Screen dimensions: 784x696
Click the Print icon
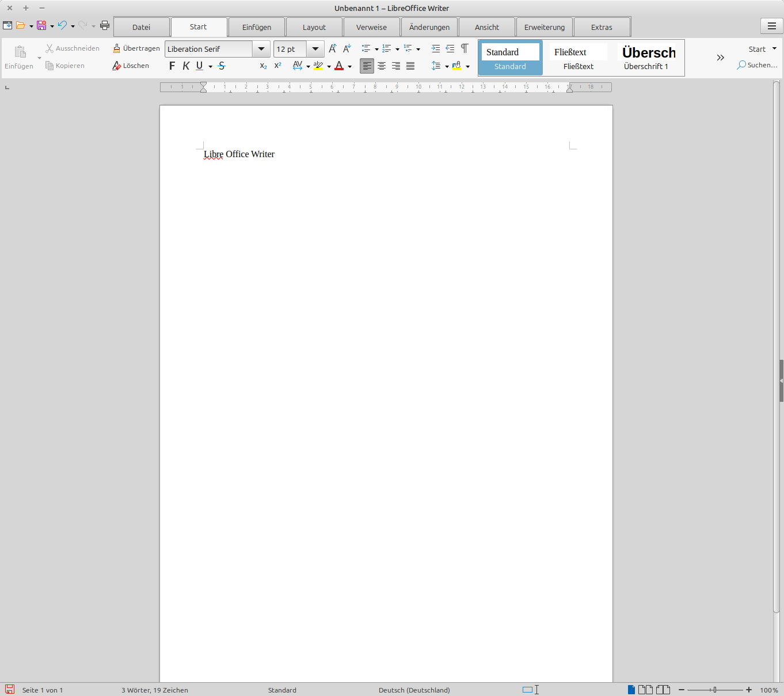click(105, 25)
